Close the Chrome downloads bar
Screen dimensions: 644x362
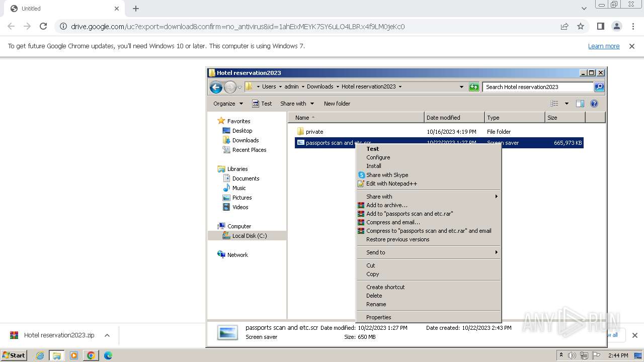point(634,335)
